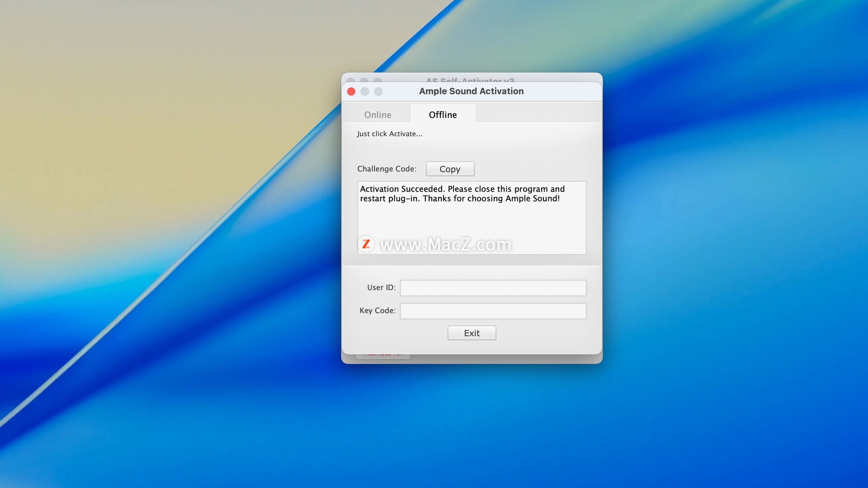
Task: Switch to the Online tab
Action: pyautogui.click(x=377, y=115)
